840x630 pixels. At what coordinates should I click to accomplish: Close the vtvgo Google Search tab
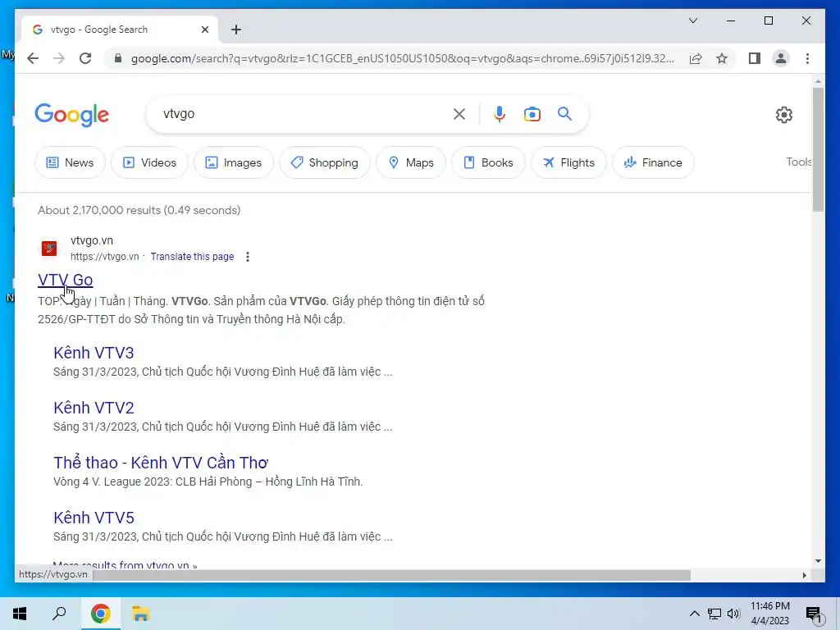(204, 30)
